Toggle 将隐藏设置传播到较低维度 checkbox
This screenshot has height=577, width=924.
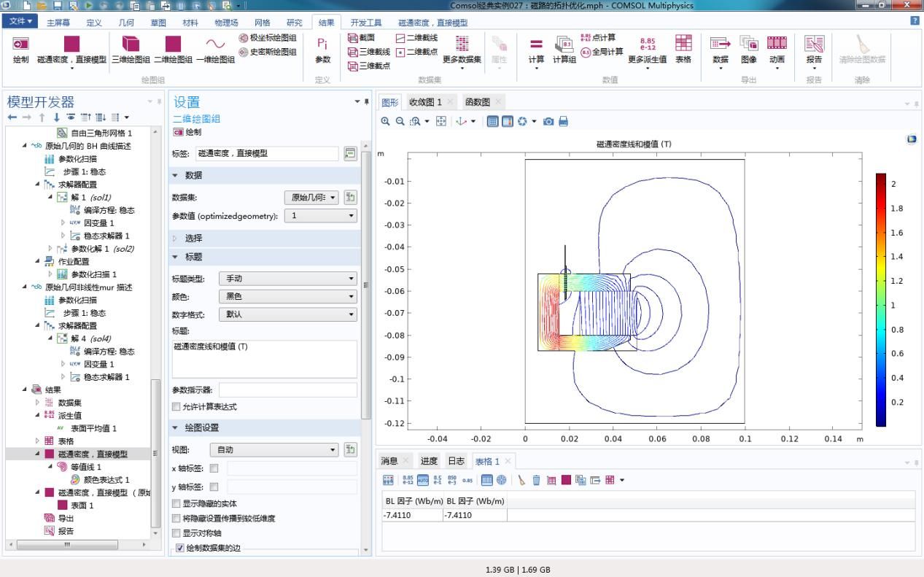176,519
